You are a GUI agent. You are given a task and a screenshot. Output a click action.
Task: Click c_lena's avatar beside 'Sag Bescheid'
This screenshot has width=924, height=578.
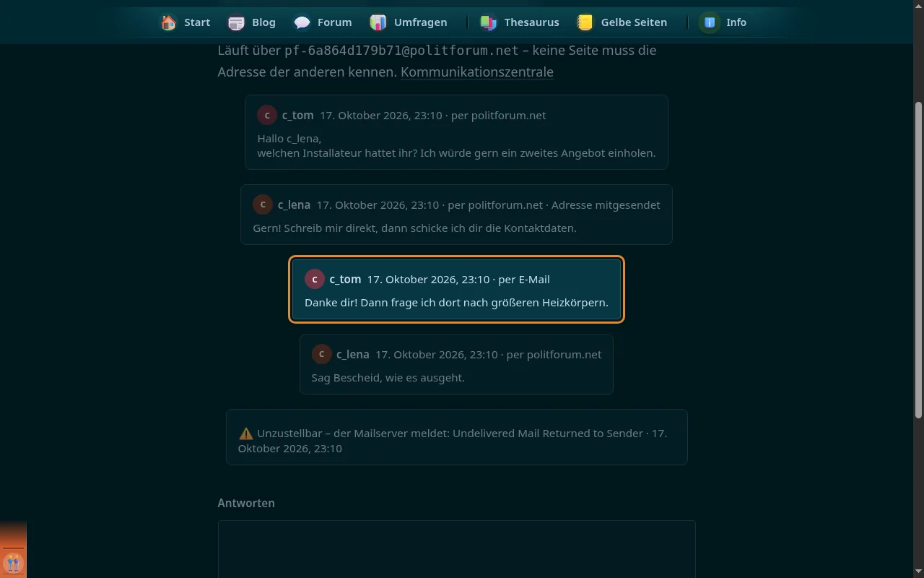pos(322,354)
